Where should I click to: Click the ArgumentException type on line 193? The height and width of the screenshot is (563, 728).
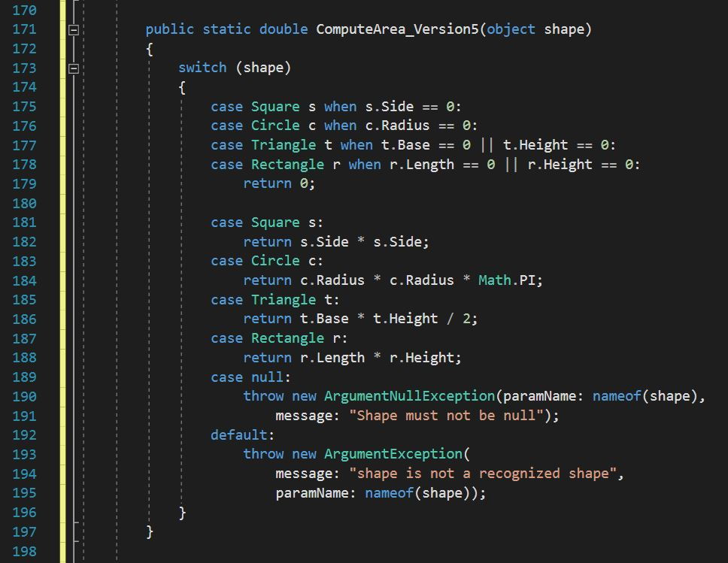coord(393,454)
